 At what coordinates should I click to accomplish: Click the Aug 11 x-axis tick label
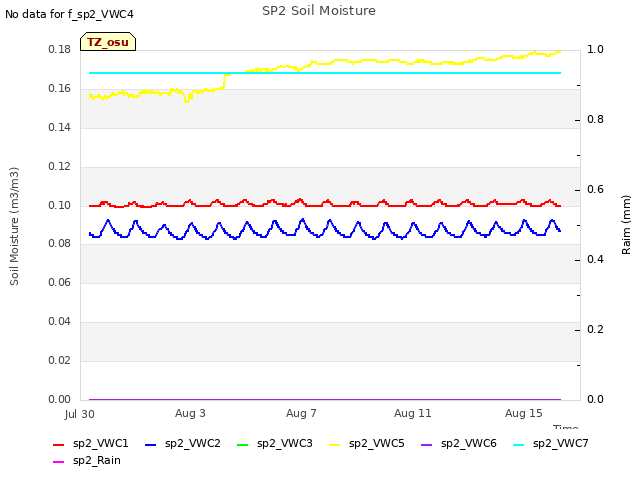pyautogui.click(x=413, y=413)
